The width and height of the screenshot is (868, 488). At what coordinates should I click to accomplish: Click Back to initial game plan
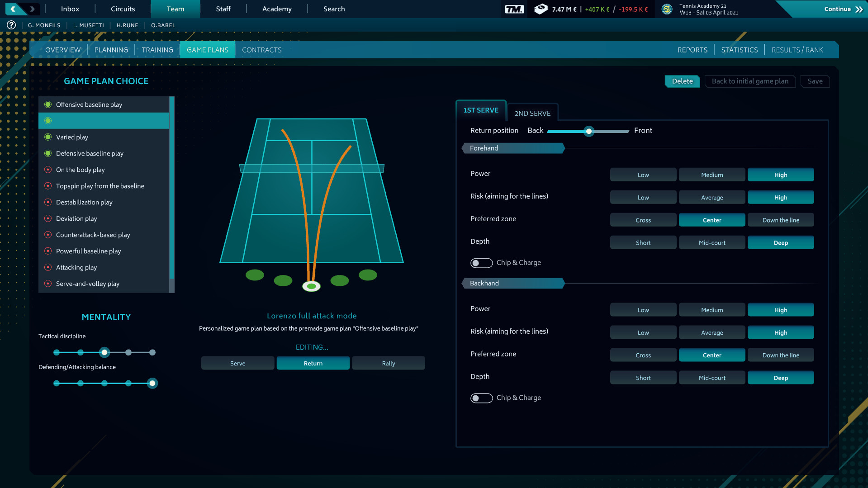click(750, 81)
